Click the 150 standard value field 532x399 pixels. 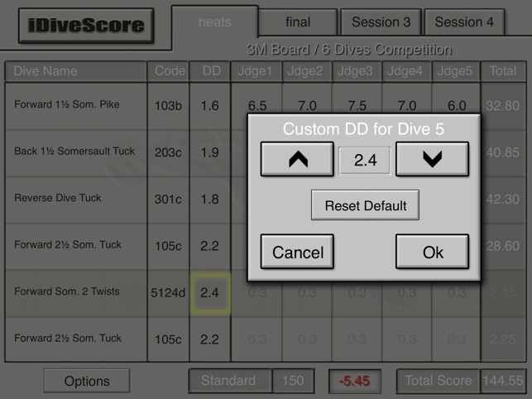pyautogui.click(x=293, y=381)
